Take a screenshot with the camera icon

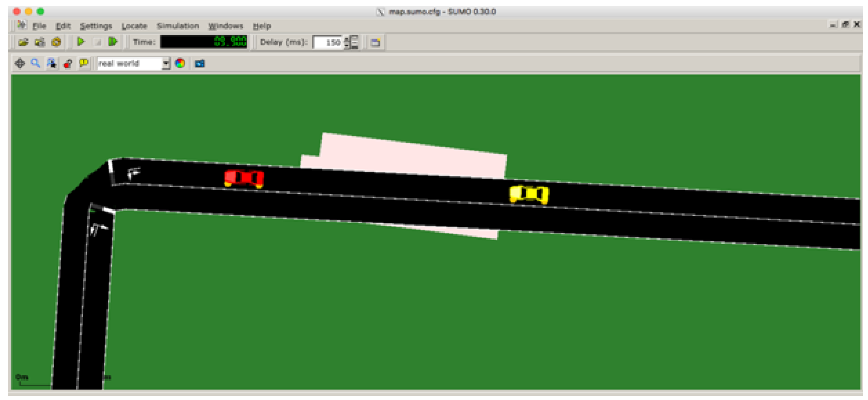(x=200, y=64)
